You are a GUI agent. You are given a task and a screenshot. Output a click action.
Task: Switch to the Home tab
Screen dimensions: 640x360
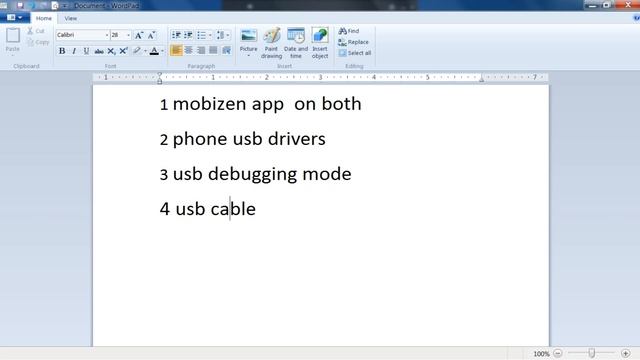(44, 18)
